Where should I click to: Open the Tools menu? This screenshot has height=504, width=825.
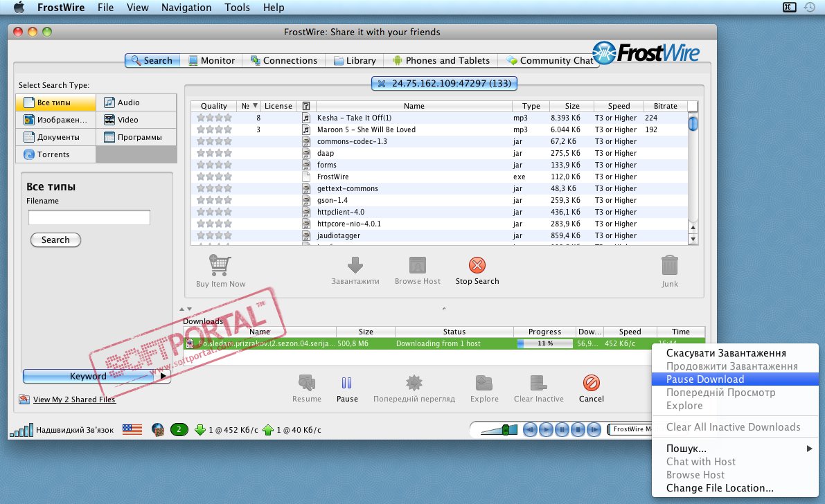tap(237, 8)
